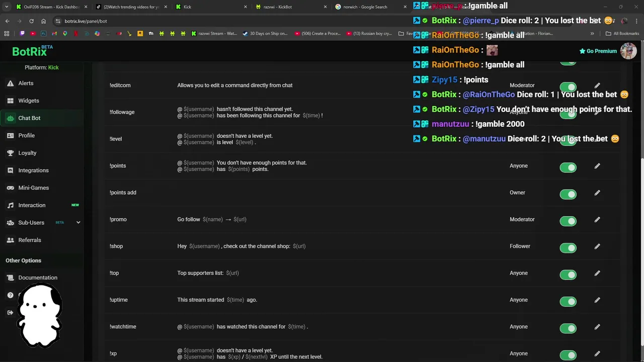Click the Go Premium button
The height and width of the screenshot is (362, 644).
coord(598,51)
